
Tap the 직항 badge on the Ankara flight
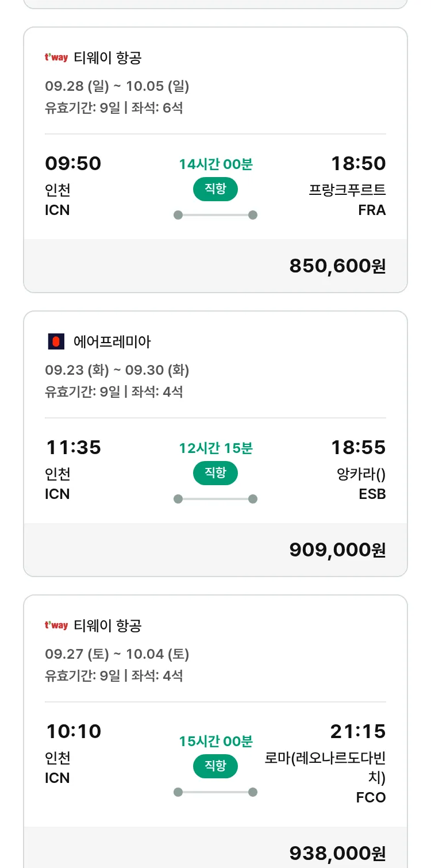click(215, 473)
